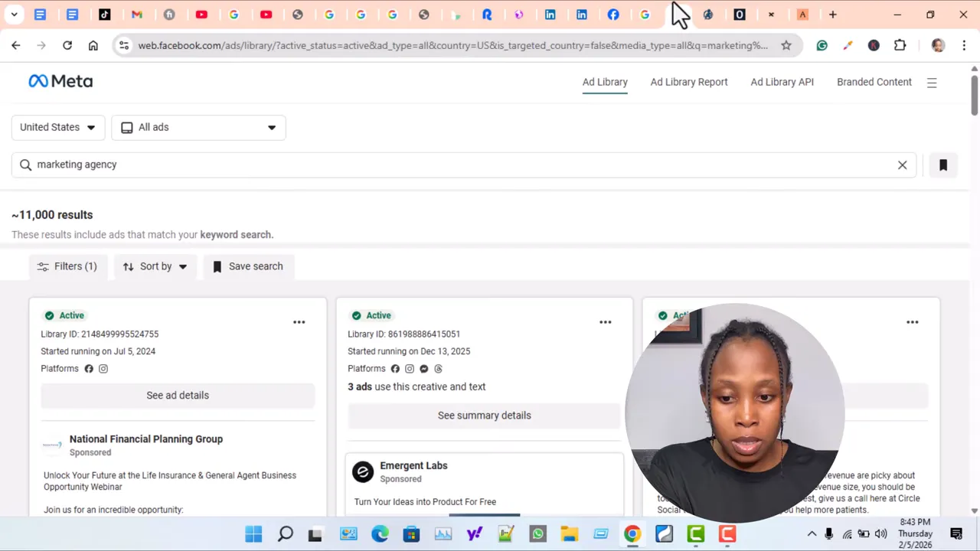This screenshot has width=980, height=551.
Task: Open Windows taskbar search
Action: [286, 534]
